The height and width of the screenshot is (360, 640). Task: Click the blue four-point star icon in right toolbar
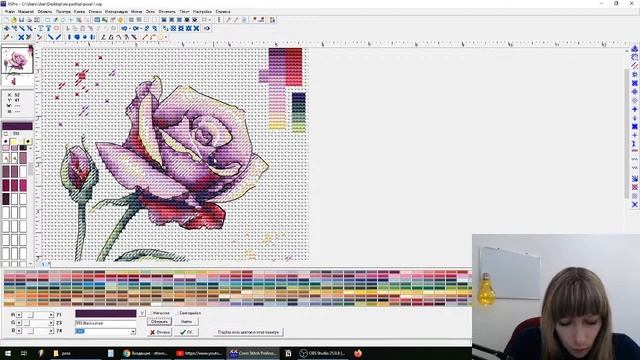(635, 109)
